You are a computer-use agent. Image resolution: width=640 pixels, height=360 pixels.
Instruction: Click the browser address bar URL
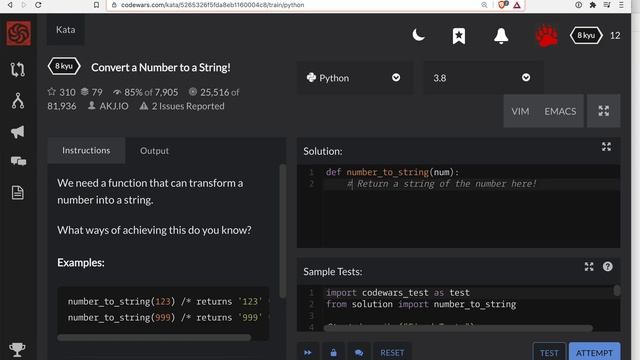pyautogui.click(x=212, y=5)
